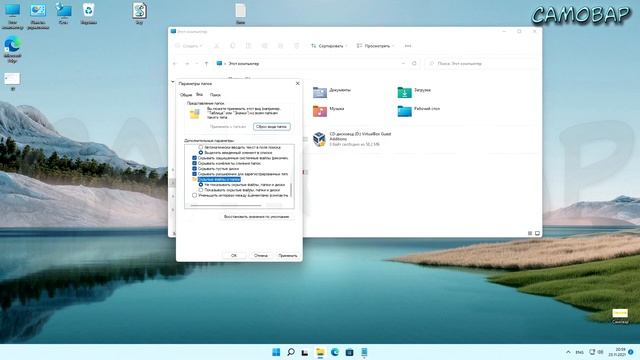The image size is (640, 360).
Task: Select Выделять введенный элемент в списке
Action: 201,153
